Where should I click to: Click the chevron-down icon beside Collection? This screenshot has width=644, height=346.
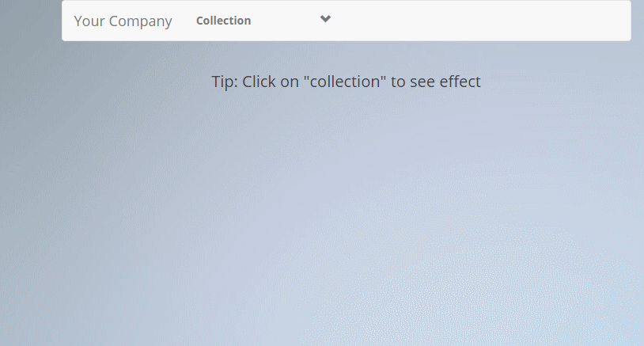pyautogui.click(x=325, y=20)
